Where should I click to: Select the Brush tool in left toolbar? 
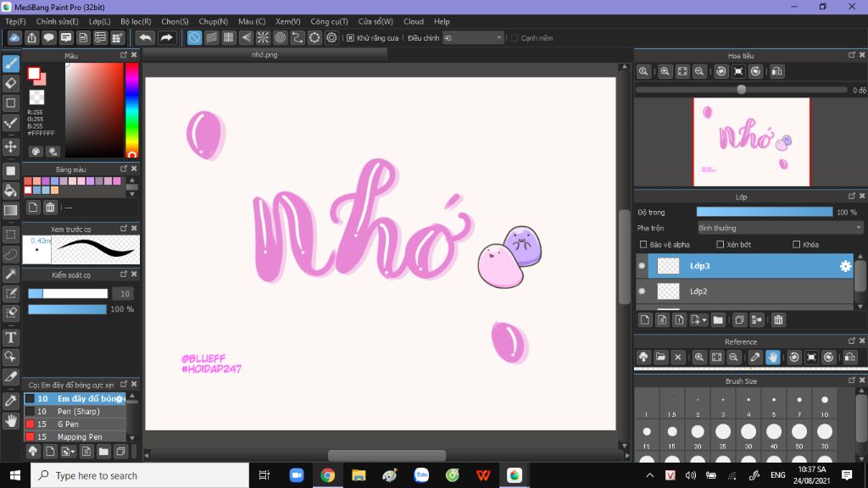[x=11, y=64]
